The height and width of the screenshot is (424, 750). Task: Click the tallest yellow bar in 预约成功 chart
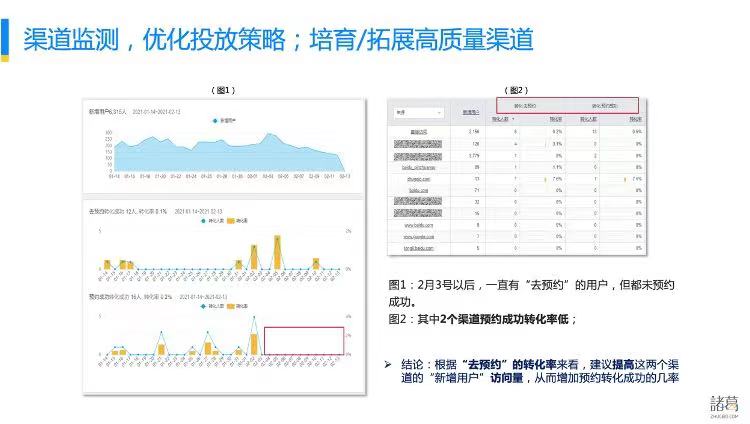tap(254, 344)
